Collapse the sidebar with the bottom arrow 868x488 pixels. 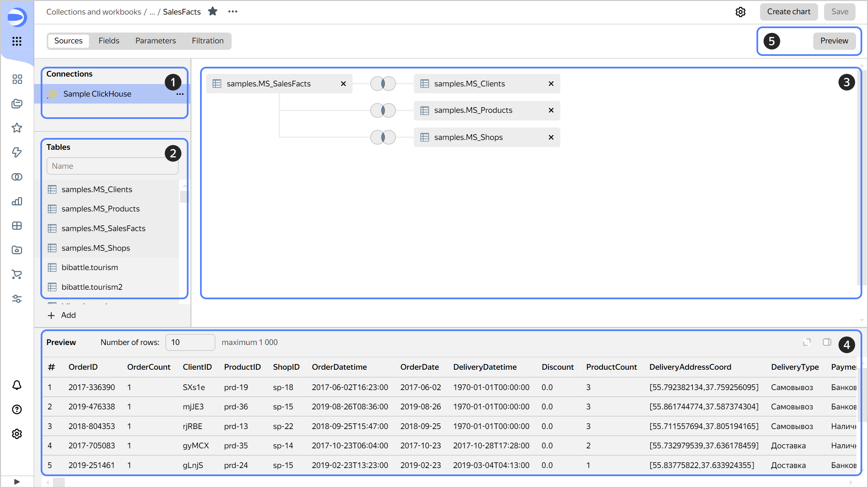[17, 481]
